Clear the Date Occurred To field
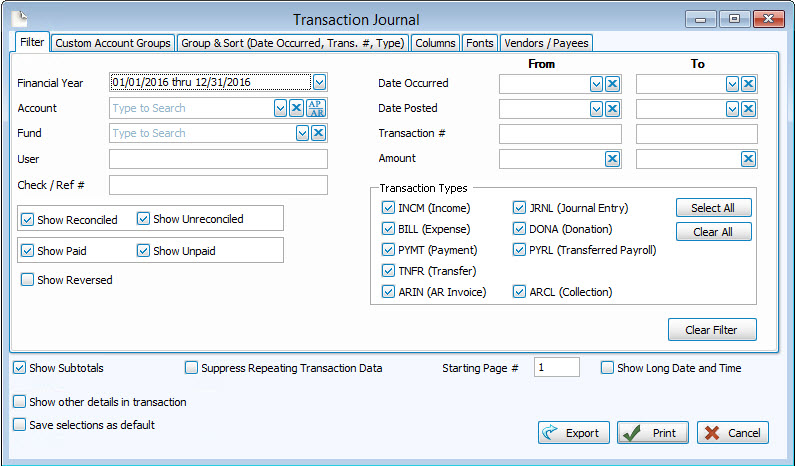796x466 pixels. pyautogui.click(x=748, y=84)
